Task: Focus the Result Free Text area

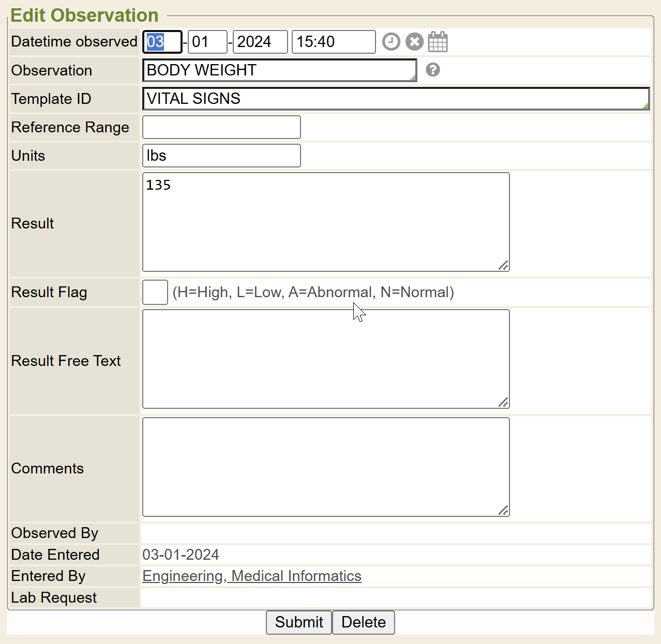Action: tap(326, 359)
